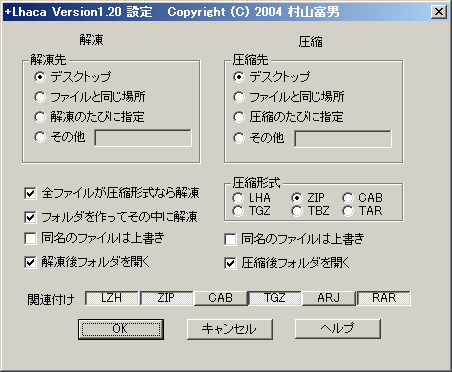Click the 解凍先 その他 path field

(x=143, y=138)
